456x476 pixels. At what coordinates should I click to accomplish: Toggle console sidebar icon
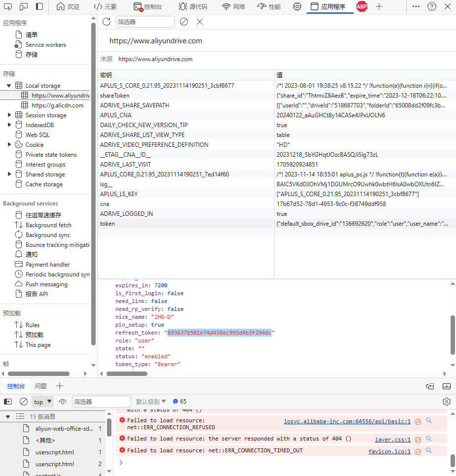(8, 402)
